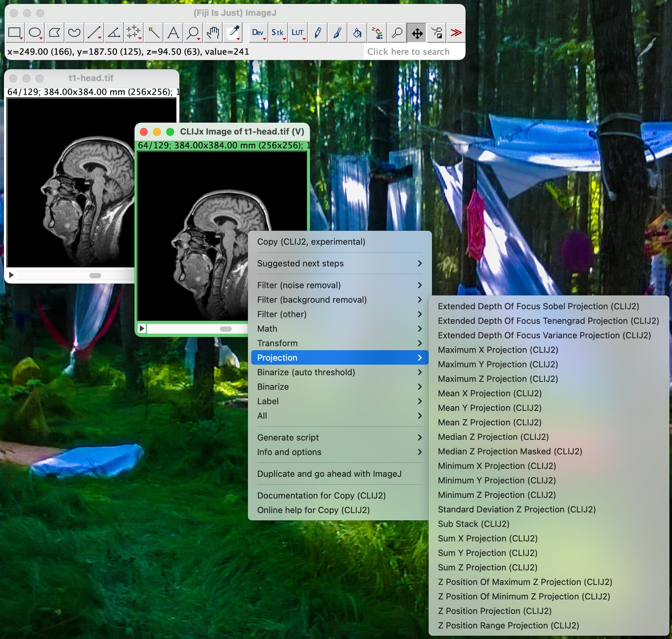Open the Dev toolbar menu
The width and height of the screenshot is (672, 639).
click(x=258, y=33)
